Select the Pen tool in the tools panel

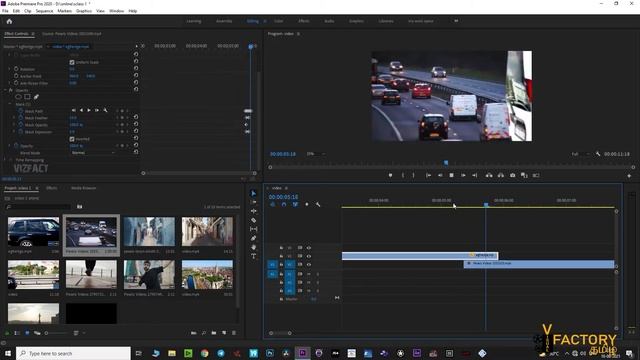253,238
